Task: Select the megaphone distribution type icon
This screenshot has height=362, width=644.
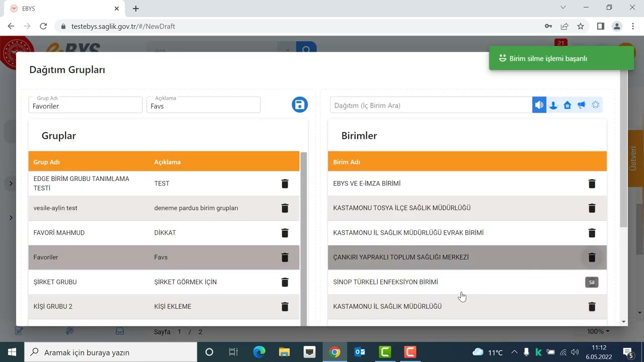Action: pos(582,105)
